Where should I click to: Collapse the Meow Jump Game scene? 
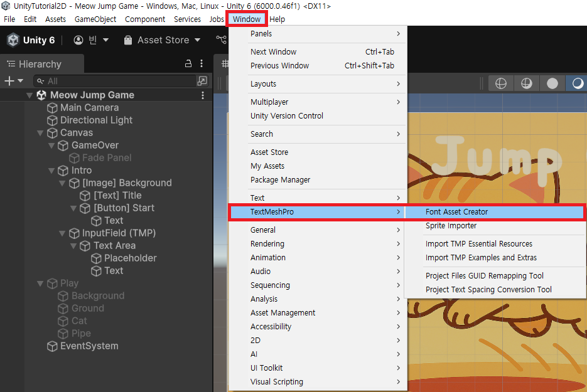pyautogui.click(x=30, y=95)
